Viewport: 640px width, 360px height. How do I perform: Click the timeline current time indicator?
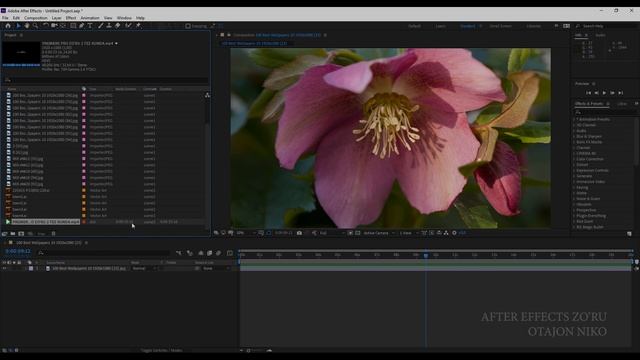pos(426,255)
